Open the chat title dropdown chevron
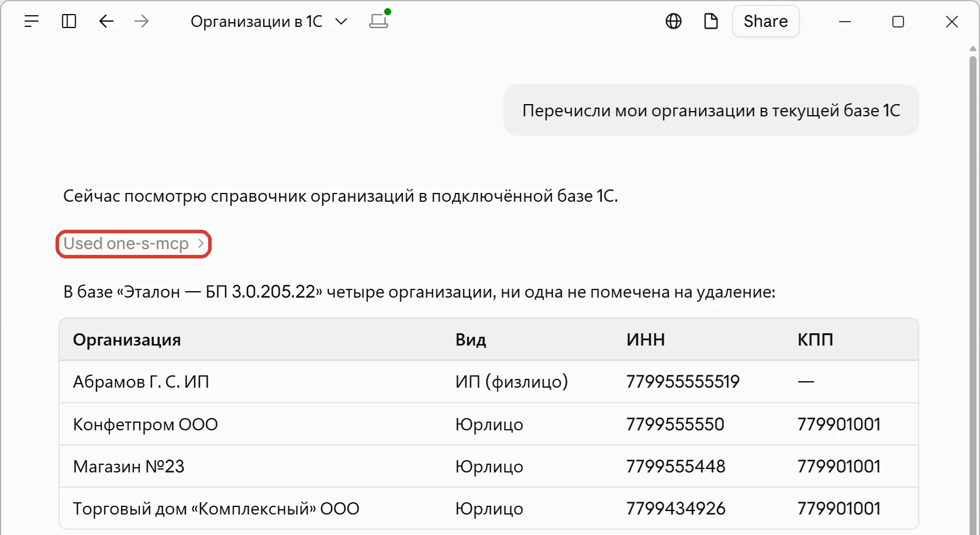This screenshot has height=535, width=980. 341,22
